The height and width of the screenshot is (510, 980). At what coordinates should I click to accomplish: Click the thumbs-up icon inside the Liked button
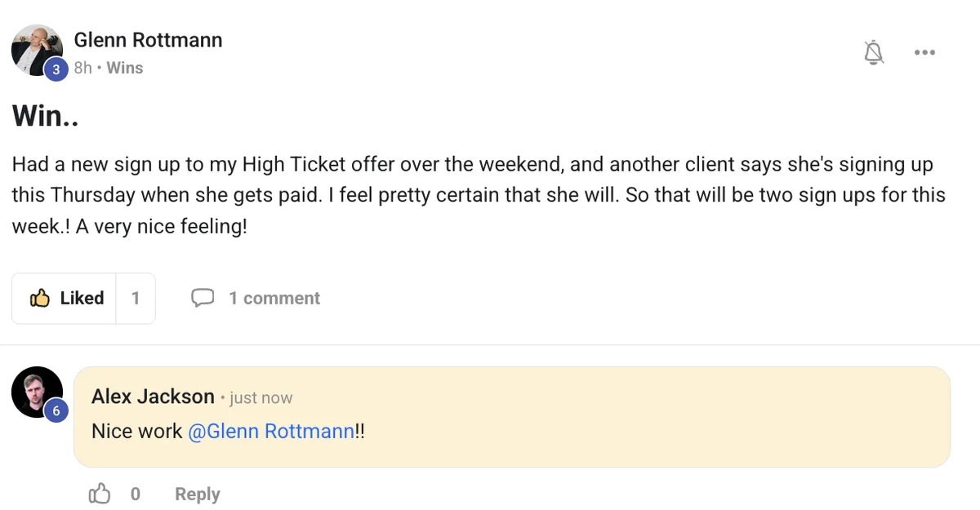(42, 297)
